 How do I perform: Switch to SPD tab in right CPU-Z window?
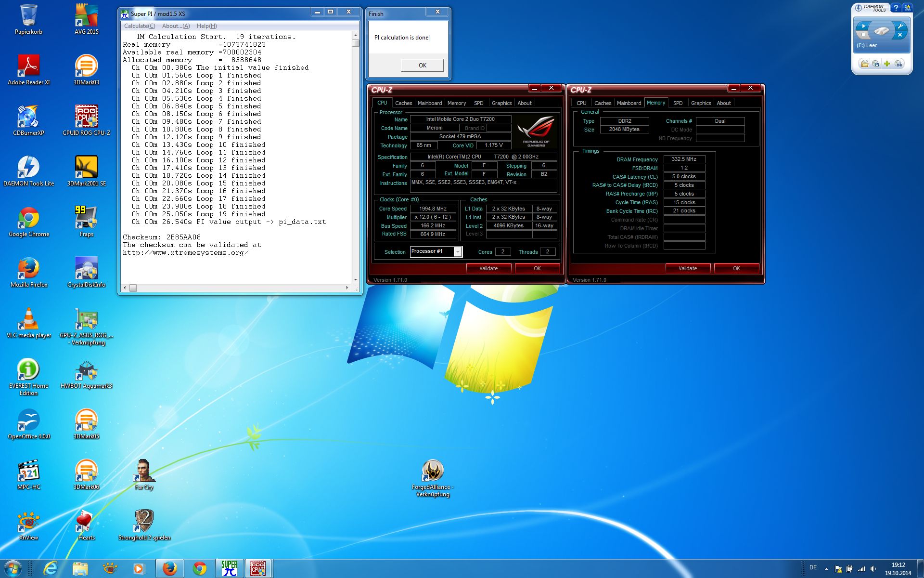[x=678, y=103]
